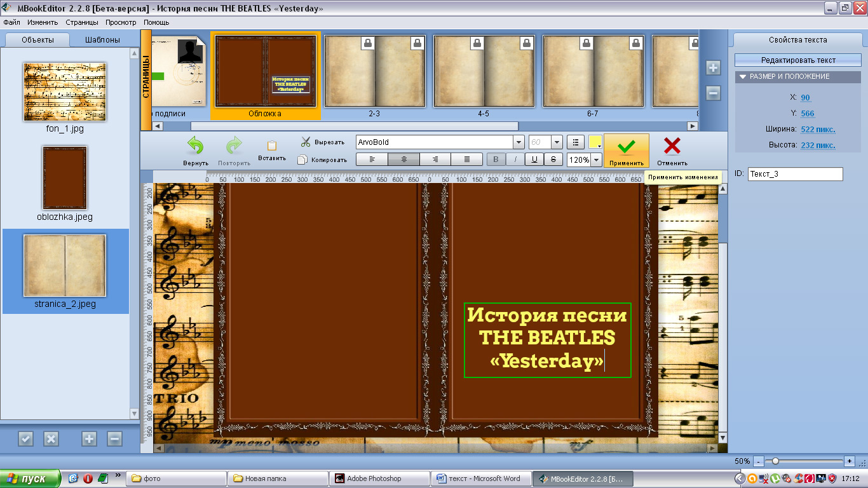868x488 pixels.
Task: Toggle underline formatting button
Action: pos(534,159)
